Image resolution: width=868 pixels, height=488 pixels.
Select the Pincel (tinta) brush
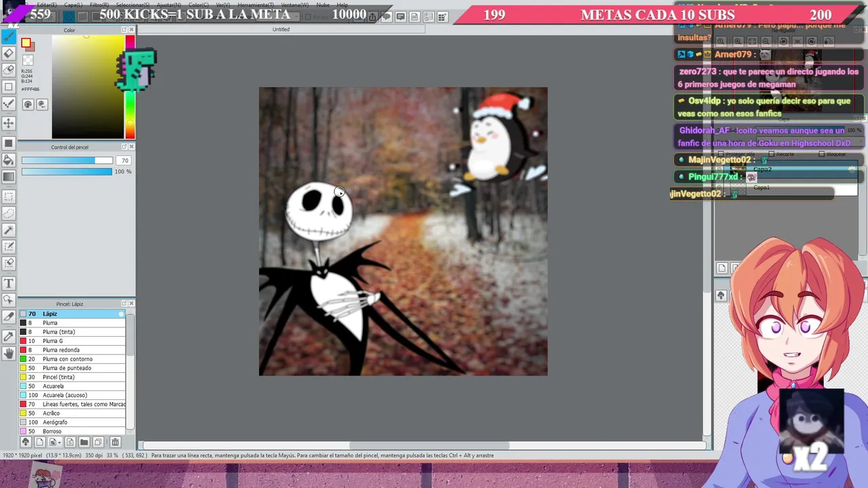pos(72,377)
